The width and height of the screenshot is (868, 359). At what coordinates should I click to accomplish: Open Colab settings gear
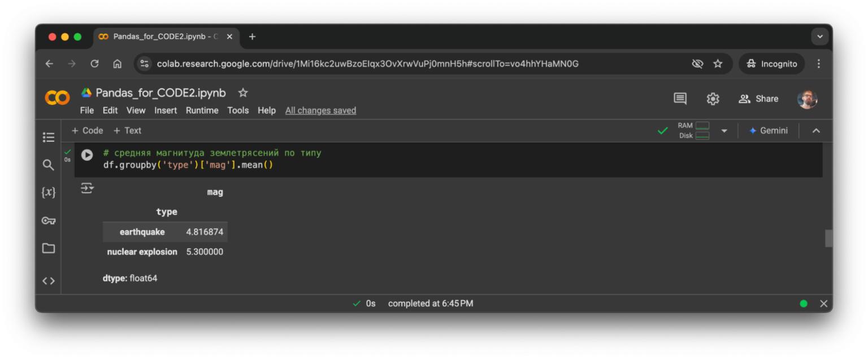point(713,99)
